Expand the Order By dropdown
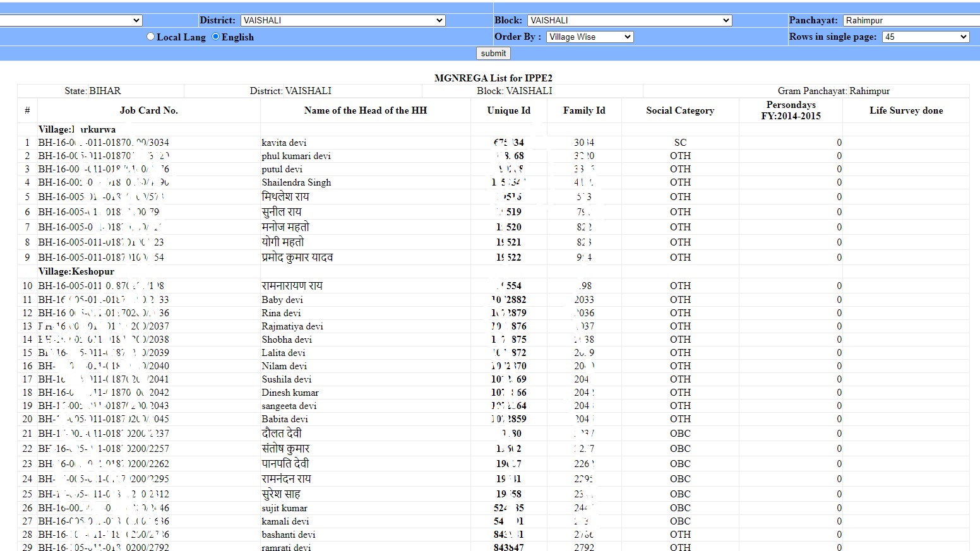 tap(589, 37)
